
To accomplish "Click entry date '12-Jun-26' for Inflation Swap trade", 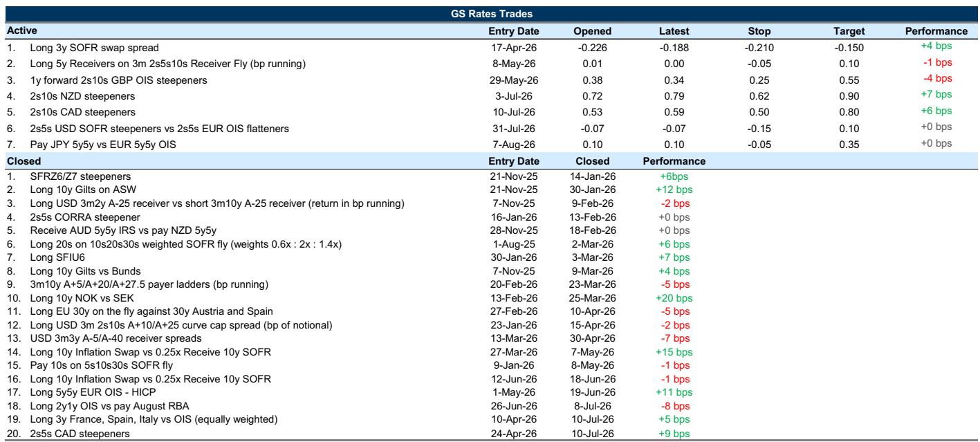I will [x=514, y=379].
